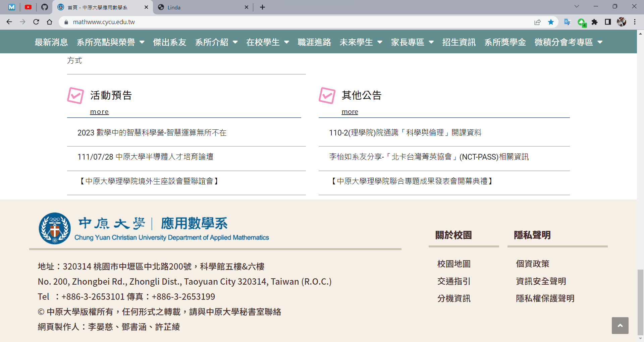Open the 最新消息 menu item
Image resolution: width=644 pixels, height=342 pixels.
[51, 42]
